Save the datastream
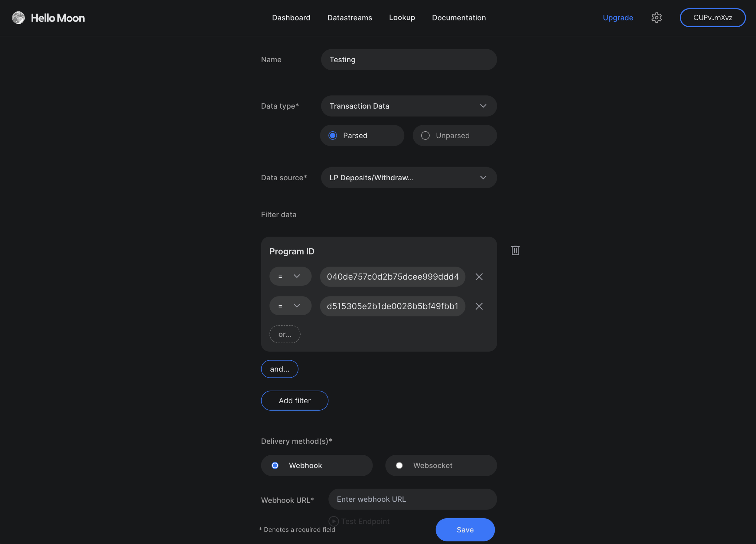 [465, 530]
